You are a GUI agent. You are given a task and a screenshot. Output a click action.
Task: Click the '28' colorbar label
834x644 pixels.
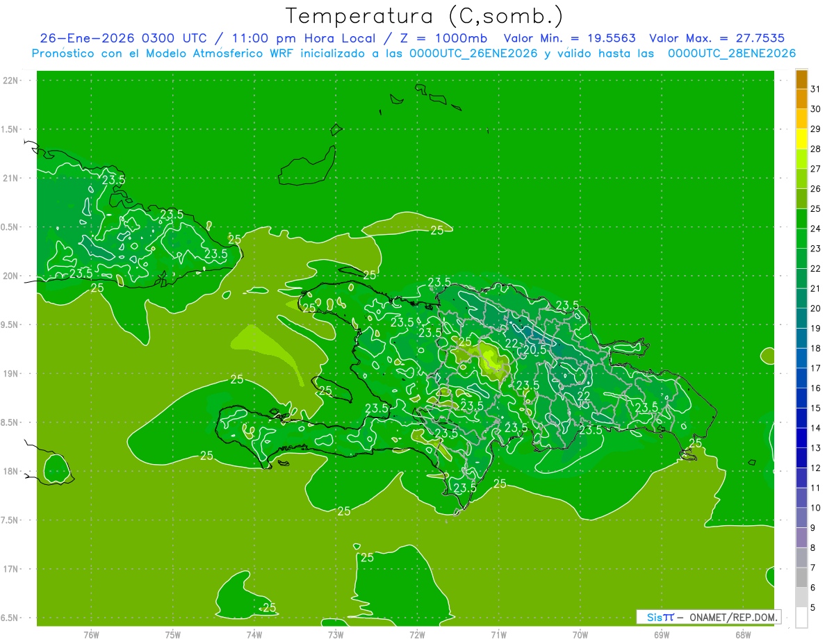point(815,149)
